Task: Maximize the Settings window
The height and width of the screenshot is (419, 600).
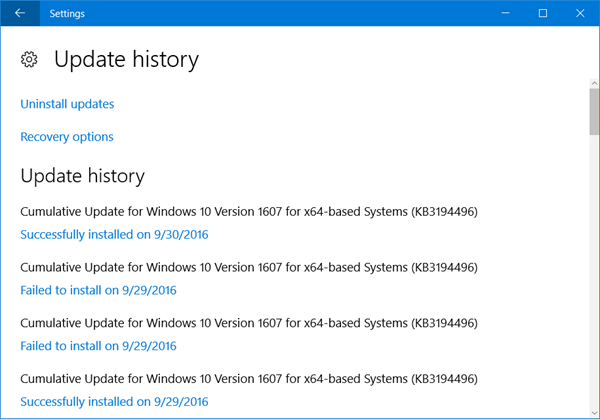Action: 543,13
